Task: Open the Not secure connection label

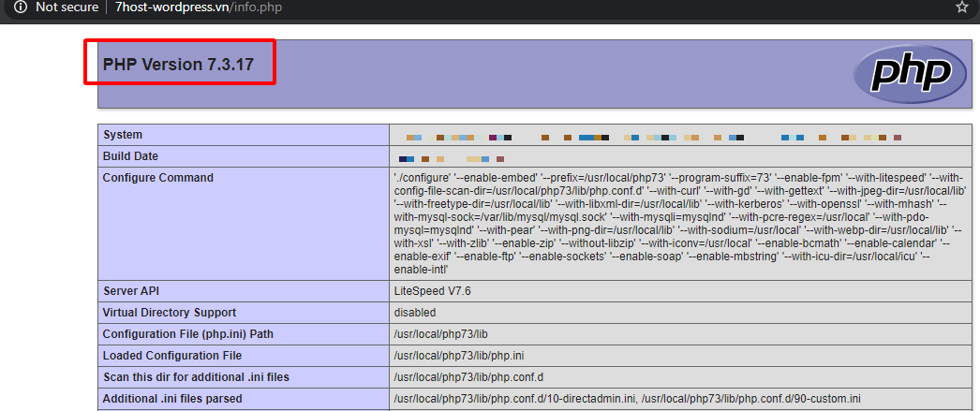Action: click(67, 7)
